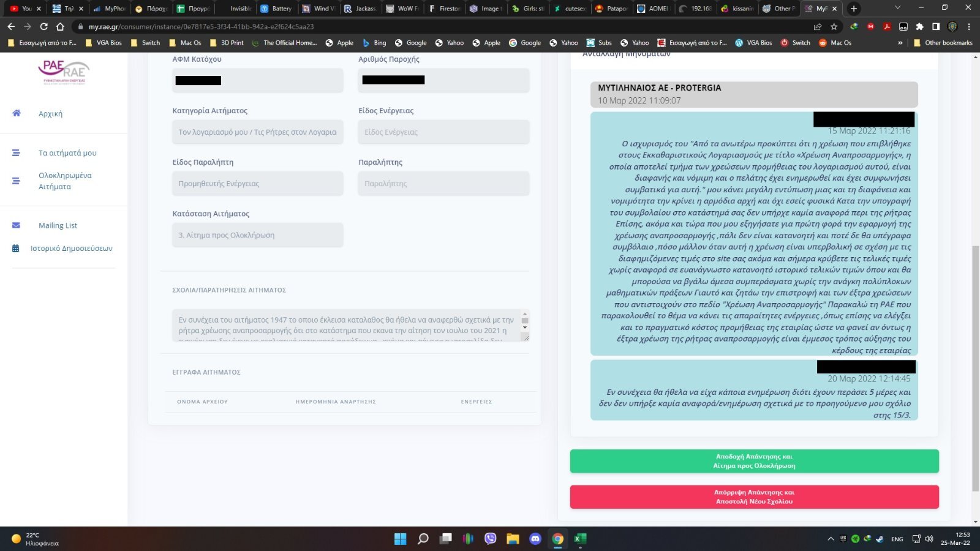Open Viber from the taskbar
This screenshot has height=551, width=980.
pyautogui.click(x=490, y=539)
